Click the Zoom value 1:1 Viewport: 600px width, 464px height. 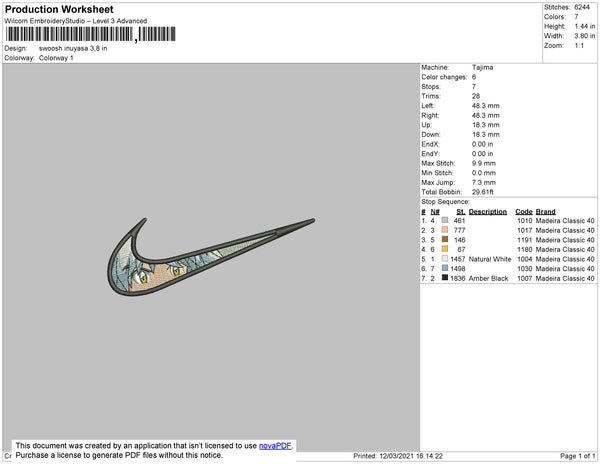click(579, 46)
